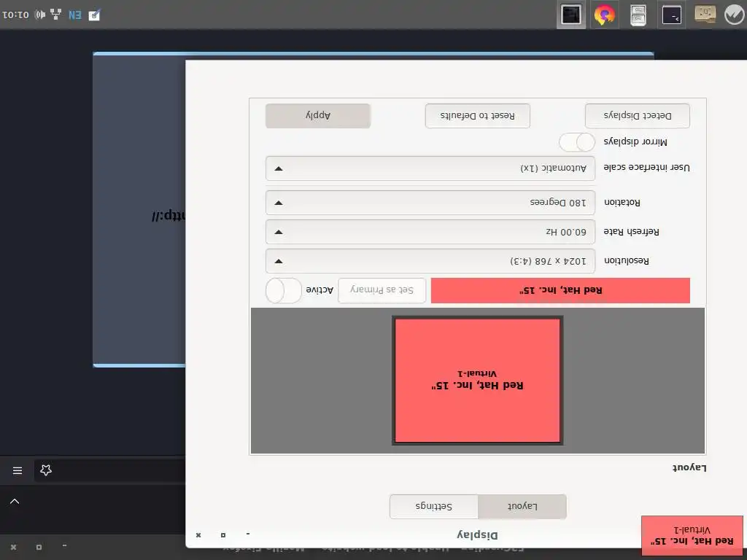Click the Layout section heading text
Screen dimensions: 747x560
point(689,467)
